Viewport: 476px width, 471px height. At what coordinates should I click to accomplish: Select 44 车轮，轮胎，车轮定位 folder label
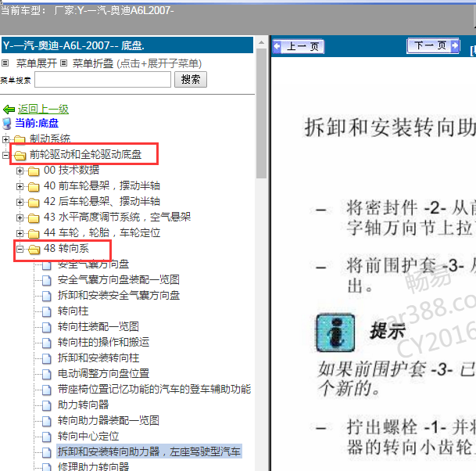click(x=102, y=233)
